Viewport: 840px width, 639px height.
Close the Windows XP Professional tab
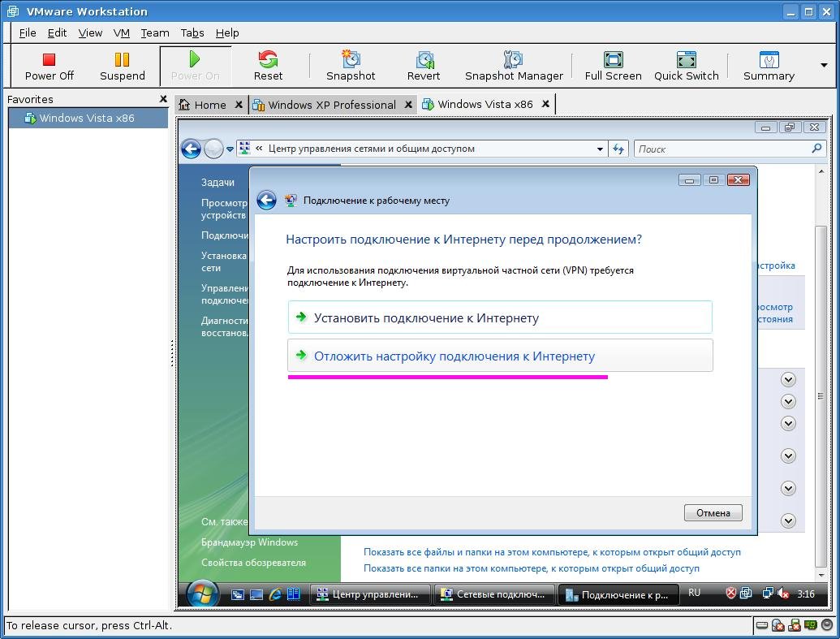[x=408, y=105]
